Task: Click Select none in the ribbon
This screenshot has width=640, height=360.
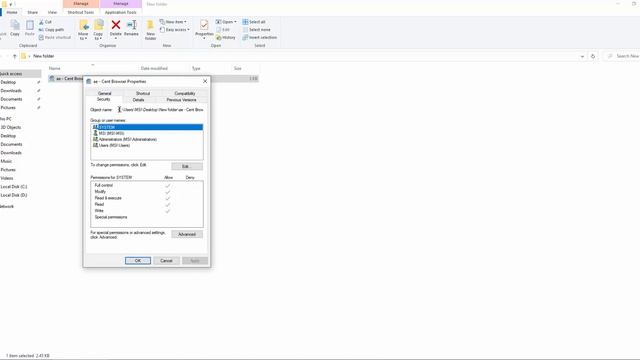Action: pos(256,30)
